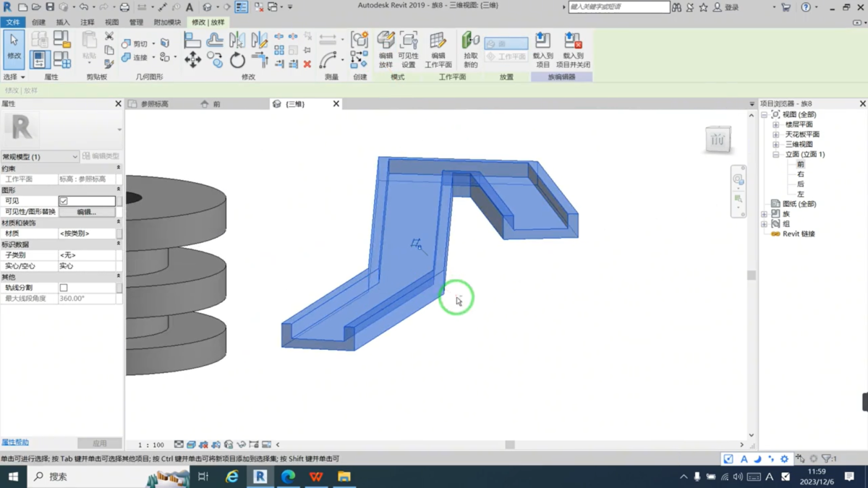This screenshot has height=488, width=868.
Task: Switch to the 创建 (Create) ribbon tab
Action: click(x=38, y=22)
